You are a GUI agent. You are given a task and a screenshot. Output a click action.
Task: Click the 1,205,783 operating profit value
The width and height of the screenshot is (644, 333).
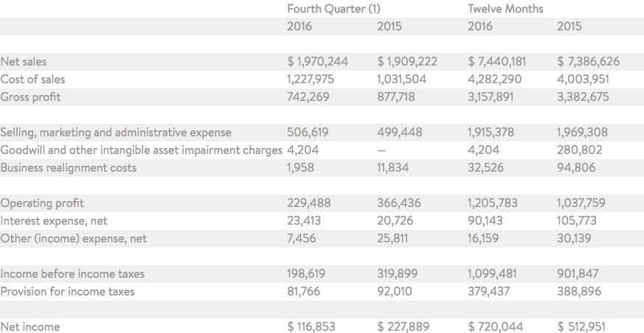coord(493,203)
